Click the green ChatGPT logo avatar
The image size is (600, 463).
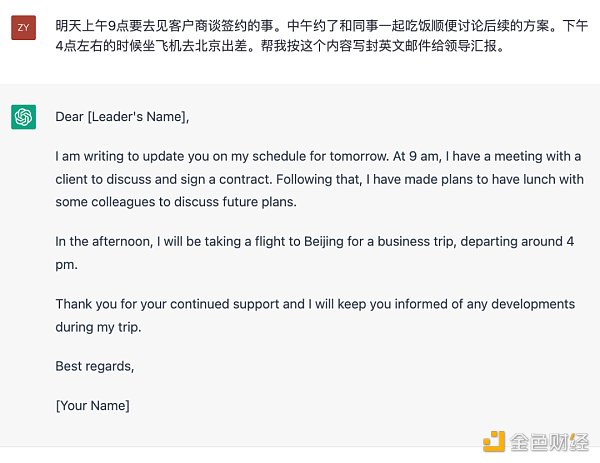coord(24,117)
